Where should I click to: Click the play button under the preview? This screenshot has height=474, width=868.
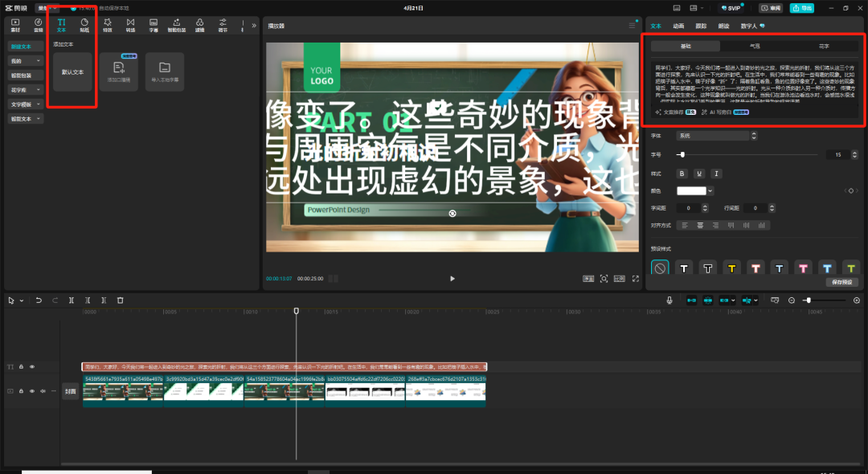coord(452,279)
